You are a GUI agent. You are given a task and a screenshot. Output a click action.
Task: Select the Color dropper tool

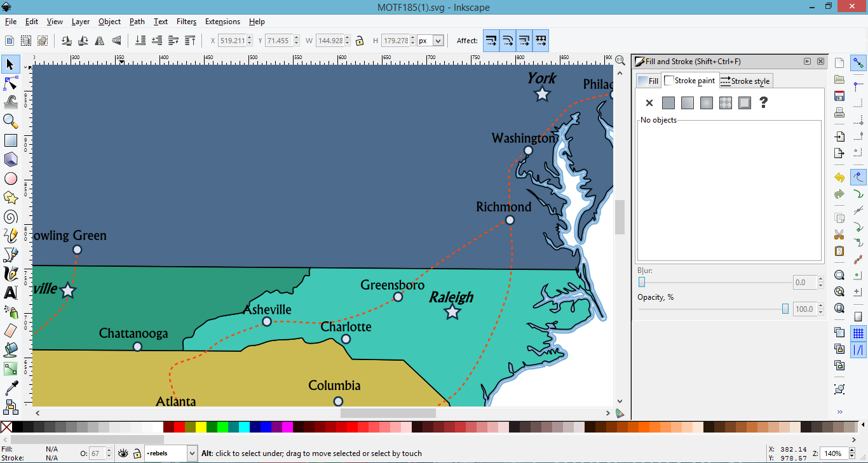pos(10,387)
